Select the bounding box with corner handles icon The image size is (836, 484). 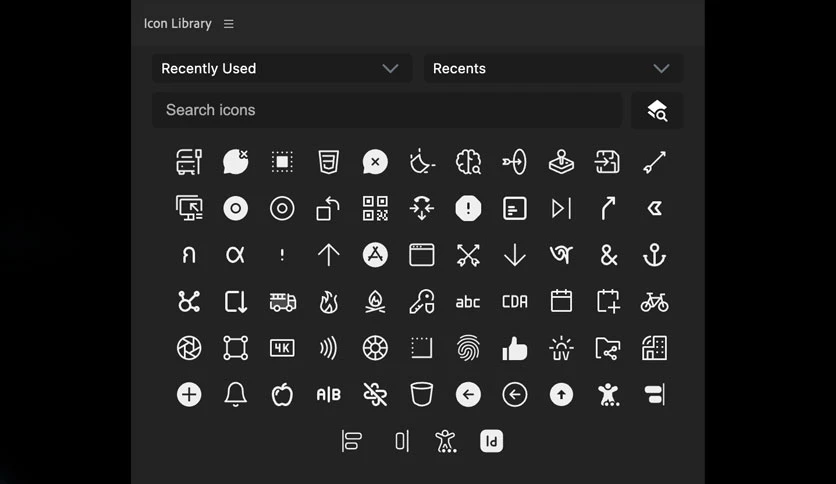(235, 348)
